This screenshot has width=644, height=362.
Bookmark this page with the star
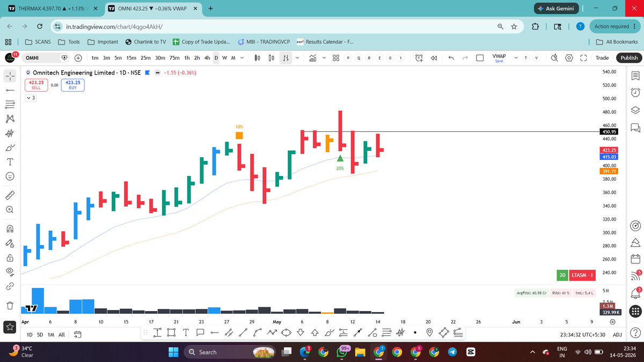tap(514, 26)
